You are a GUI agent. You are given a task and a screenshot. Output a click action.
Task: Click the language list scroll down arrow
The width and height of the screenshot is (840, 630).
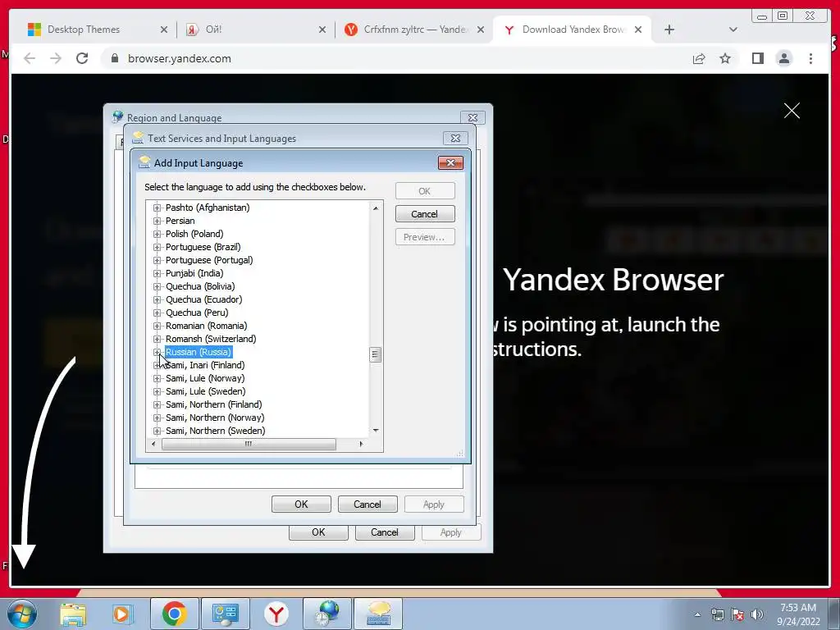coord(376,430)
